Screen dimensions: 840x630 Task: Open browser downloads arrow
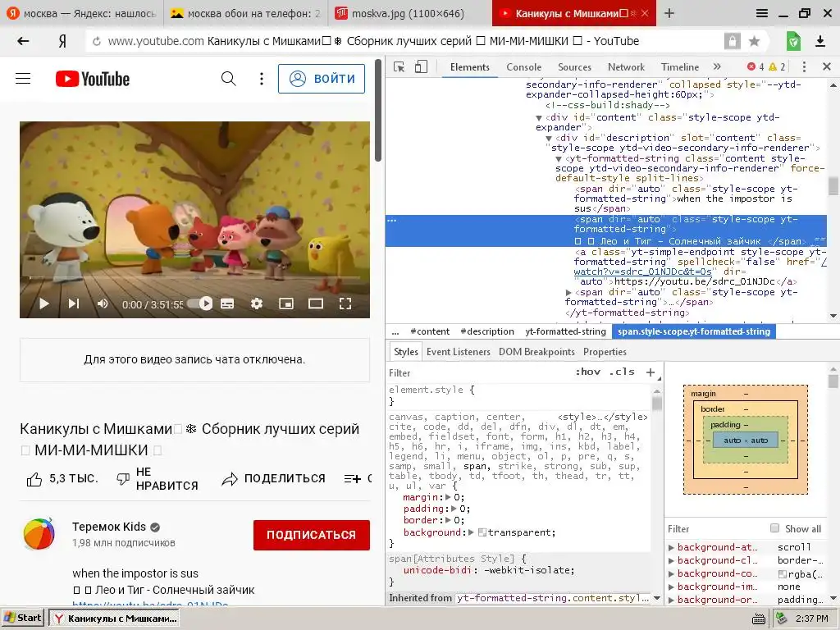[x=820, y=41]
